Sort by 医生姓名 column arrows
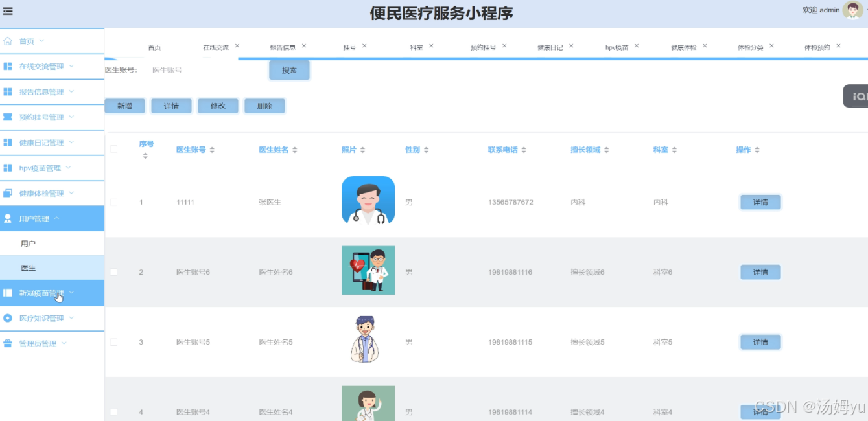 point(294,150)
